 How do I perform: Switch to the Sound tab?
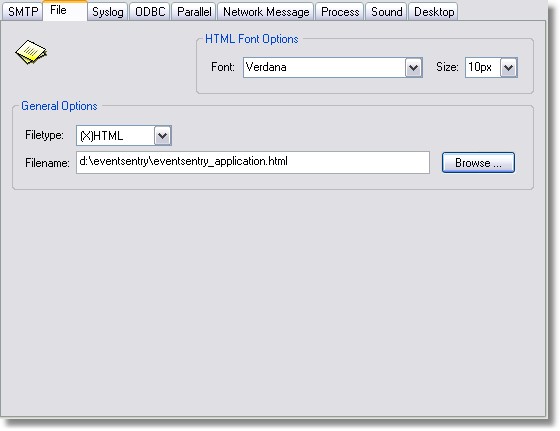[x=386, y=12]
